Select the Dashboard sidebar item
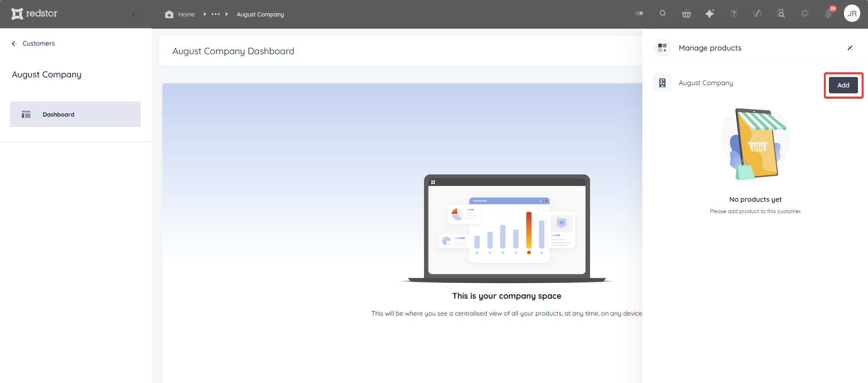The width and height of the screenshot is (868, 383). [x=75, y=114]
